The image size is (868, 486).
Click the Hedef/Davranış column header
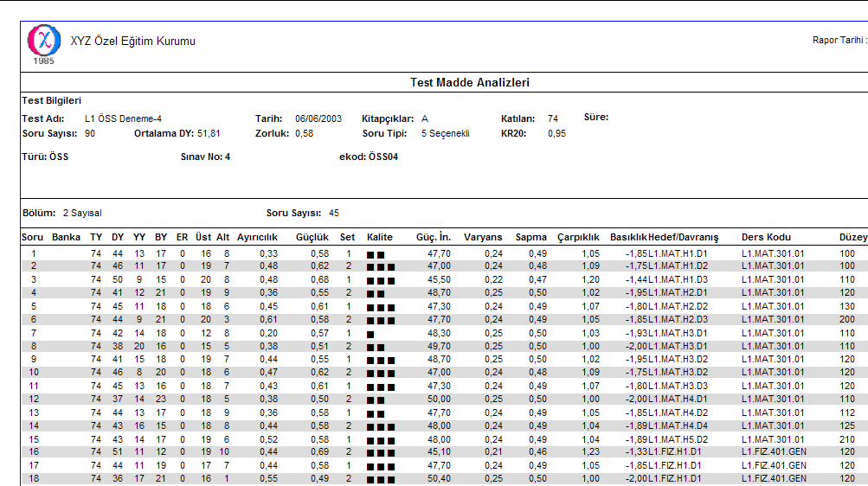click(x=684, y=237)
